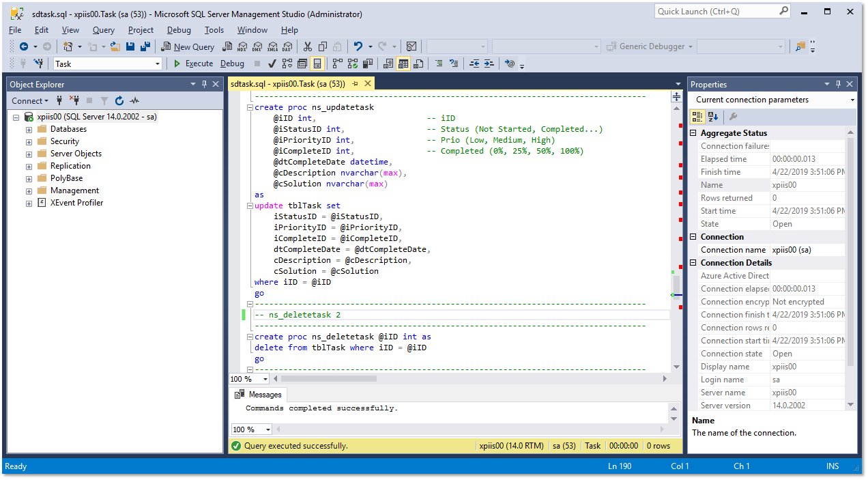Click the Debug button in the toolbar
The image size is (868, 480).
(x=232, y=63)
